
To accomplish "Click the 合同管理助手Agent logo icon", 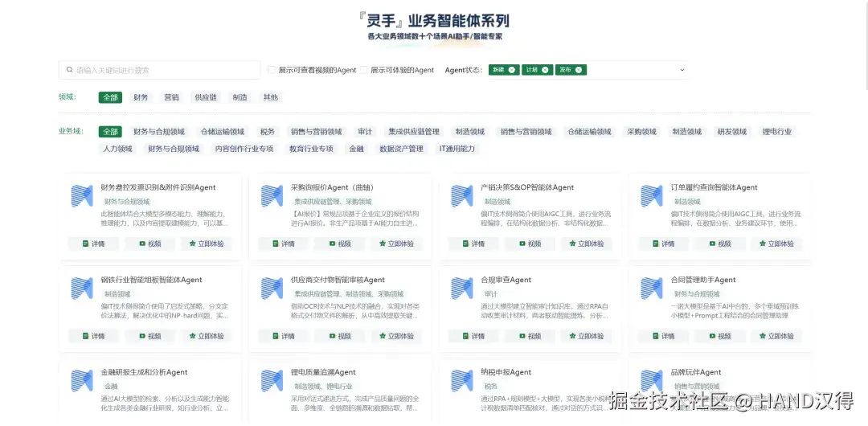I will [x=652, y=289].
